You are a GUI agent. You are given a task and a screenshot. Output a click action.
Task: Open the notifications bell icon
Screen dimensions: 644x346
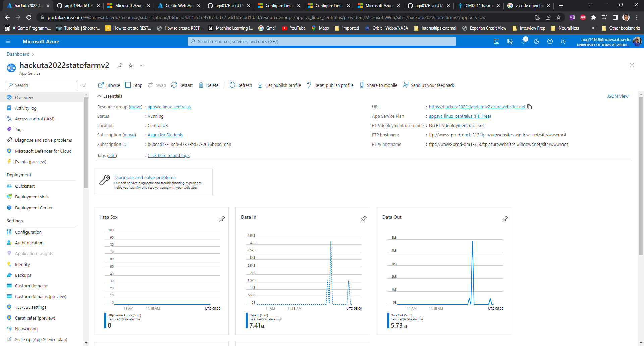tap(523, 41)
